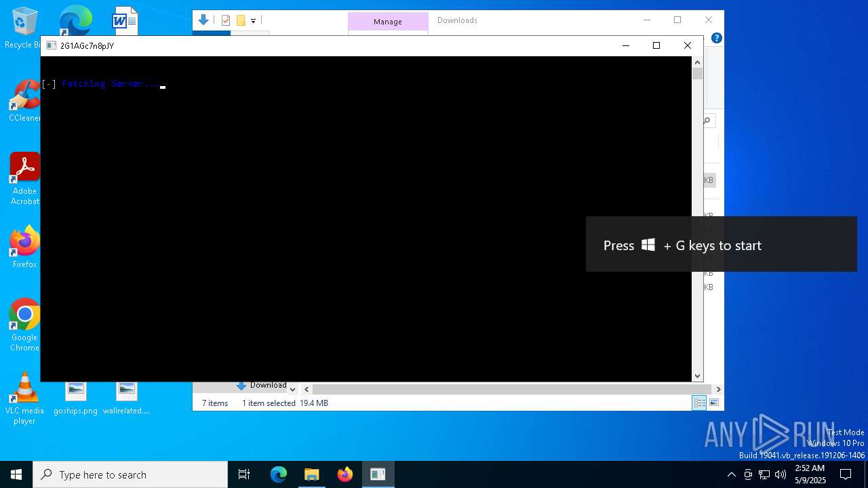Minimize the Downloads Explorer window
This screenshot has width=868, height=488.
(647, 20)
